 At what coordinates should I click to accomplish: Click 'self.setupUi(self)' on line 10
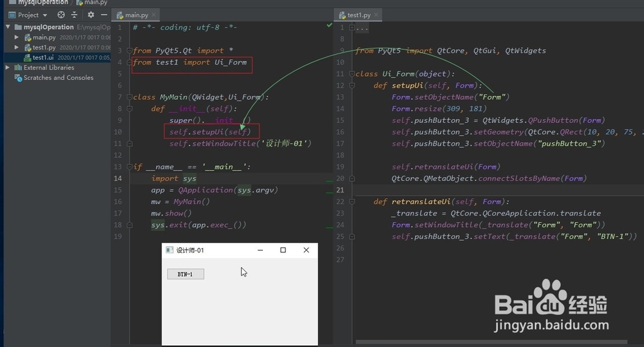(x=210, y=132)
